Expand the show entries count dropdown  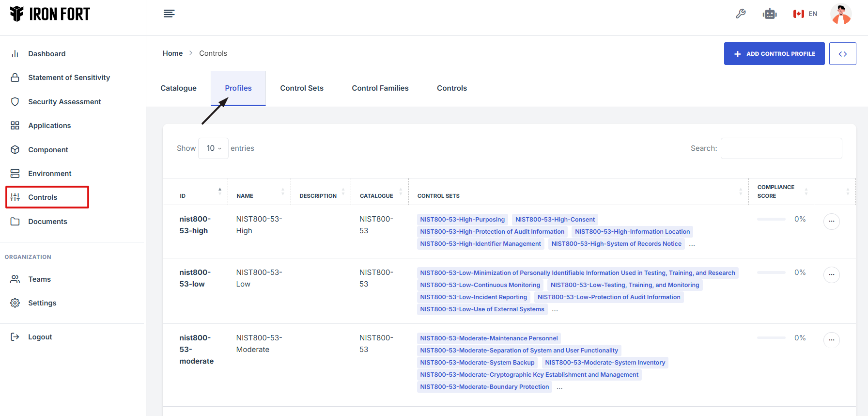(213, 148)
